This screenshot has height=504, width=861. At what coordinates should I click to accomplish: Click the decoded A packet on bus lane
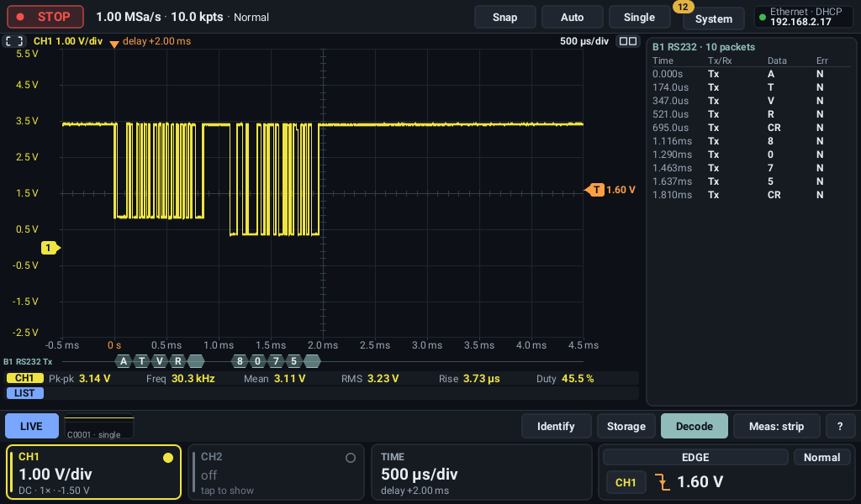124,361
